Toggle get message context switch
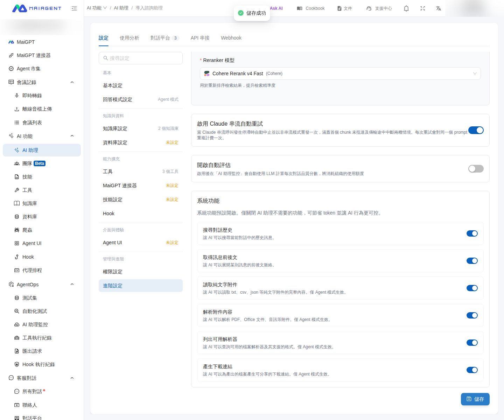The image size is (504, 420). 472,261
